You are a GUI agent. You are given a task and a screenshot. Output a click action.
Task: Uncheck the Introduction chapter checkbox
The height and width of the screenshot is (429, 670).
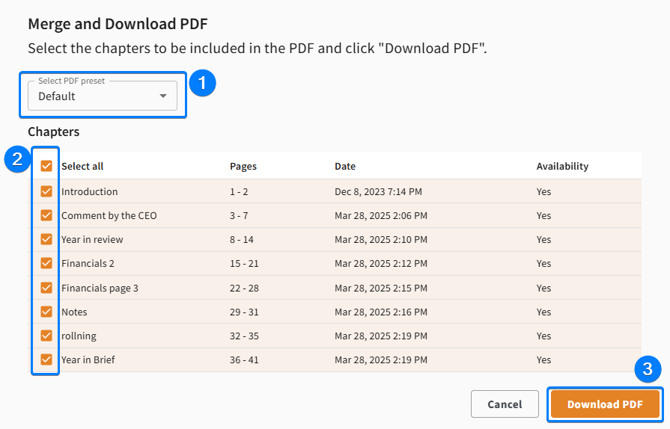(x=46, y=191)
